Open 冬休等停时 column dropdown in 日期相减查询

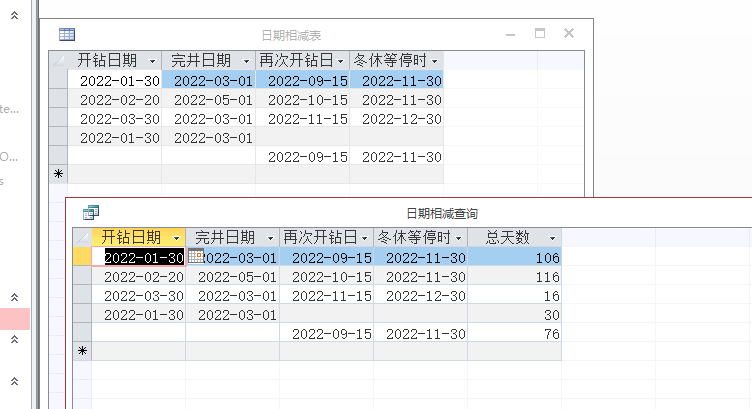tap(458, 238)
